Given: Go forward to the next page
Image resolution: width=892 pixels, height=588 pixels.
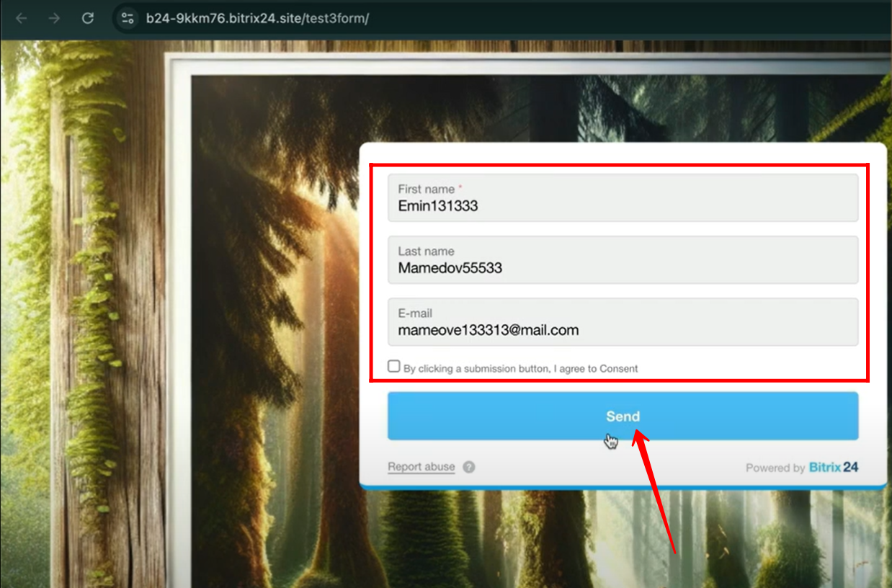Looking at the screenshot, I should 54,18.
